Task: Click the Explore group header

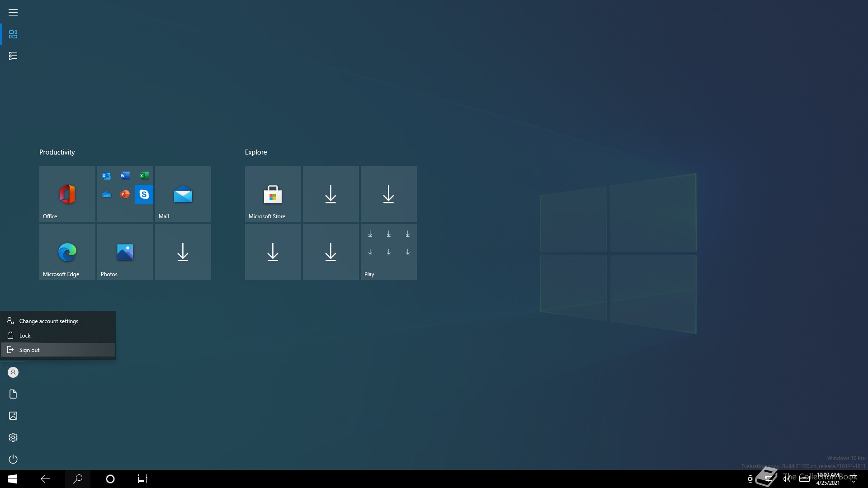Action: coord(256,152)
